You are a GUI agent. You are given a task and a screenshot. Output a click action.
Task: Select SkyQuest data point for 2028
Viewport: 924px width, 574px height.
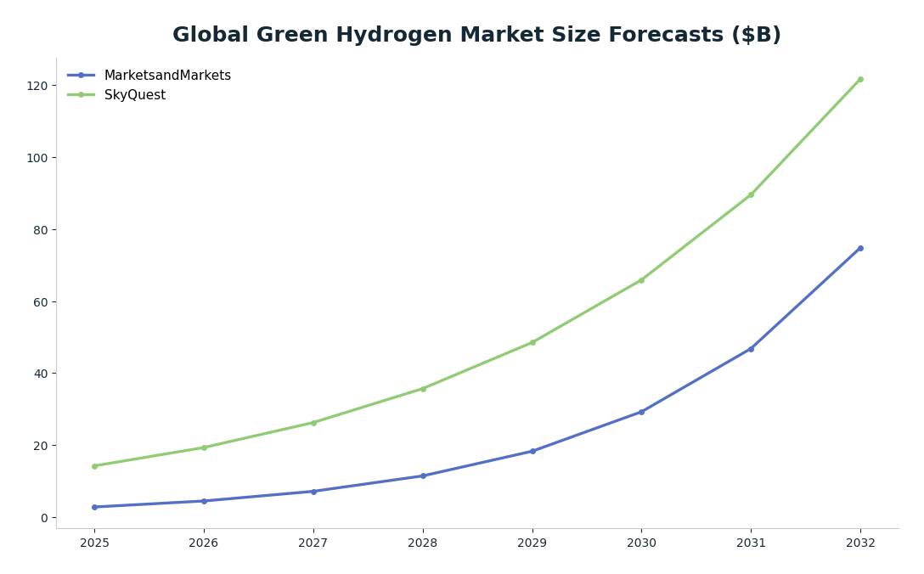tap(423, 389)
